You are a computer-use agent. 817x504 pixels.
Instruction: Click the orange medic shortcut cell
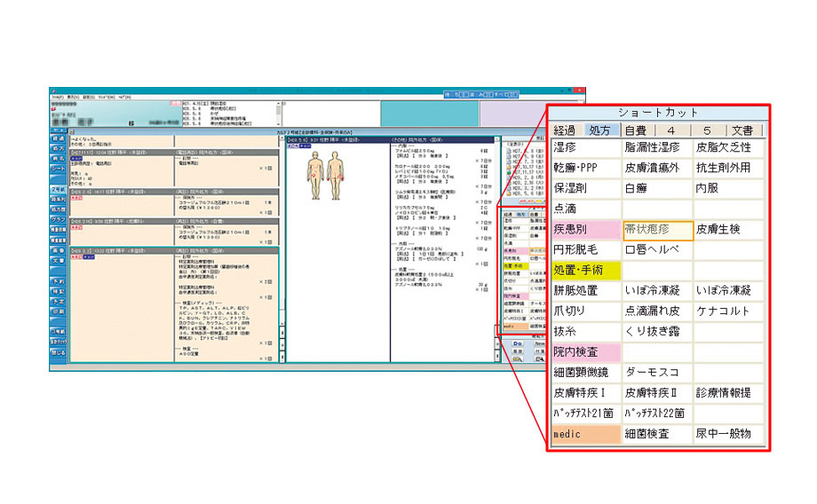point(583,434)
